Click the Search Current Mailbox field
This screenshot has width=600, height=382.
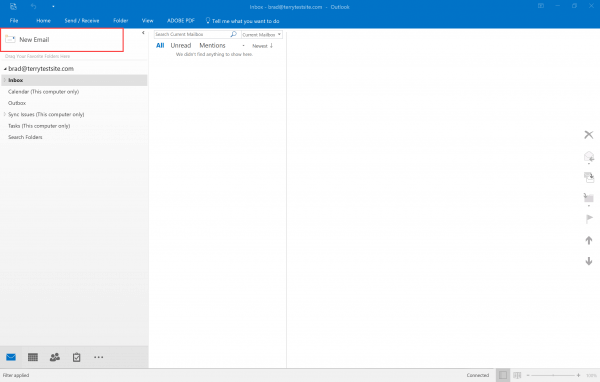pyautogui.click(x=191, y=34)
